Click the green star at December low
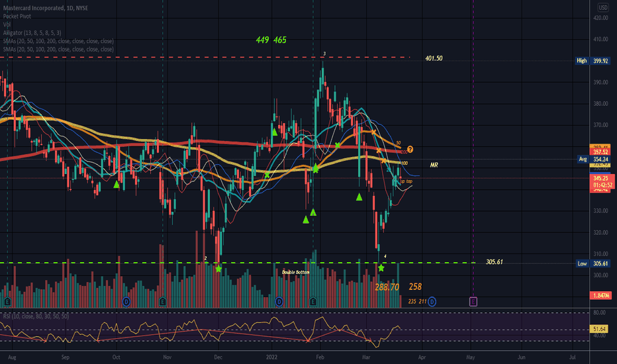The image size is (617, 364). click(218, 269)
